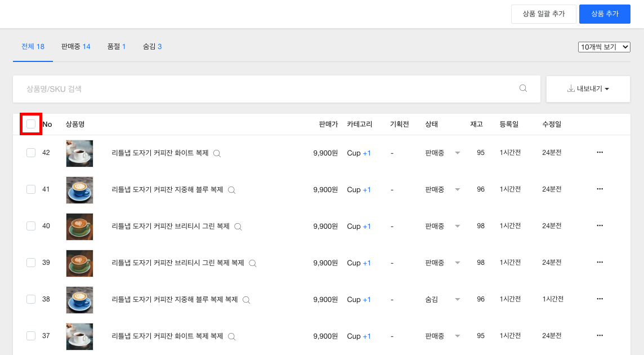This screenshot has width=644, height=355.
Task: Open status dropdown for product 40
Action: tap(457, 227)
